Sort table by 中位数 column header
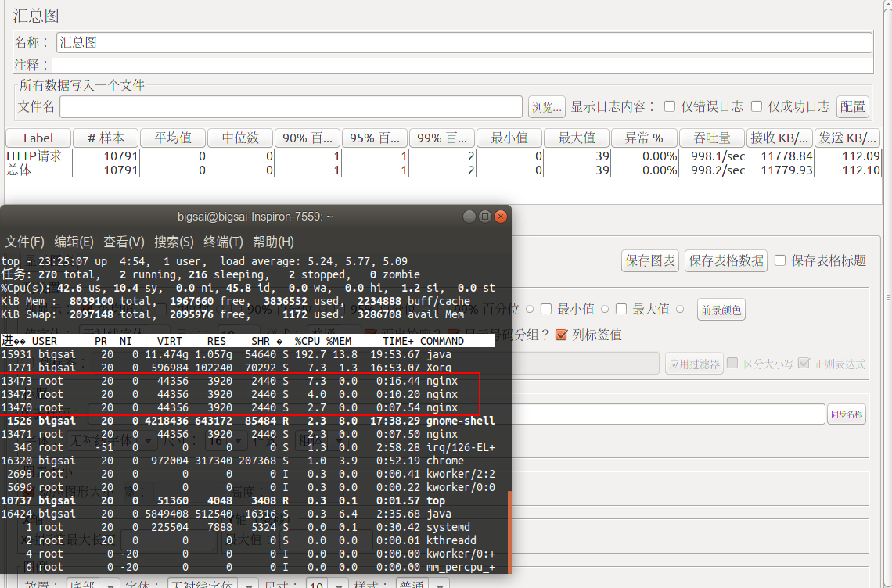 pos(240,138)
